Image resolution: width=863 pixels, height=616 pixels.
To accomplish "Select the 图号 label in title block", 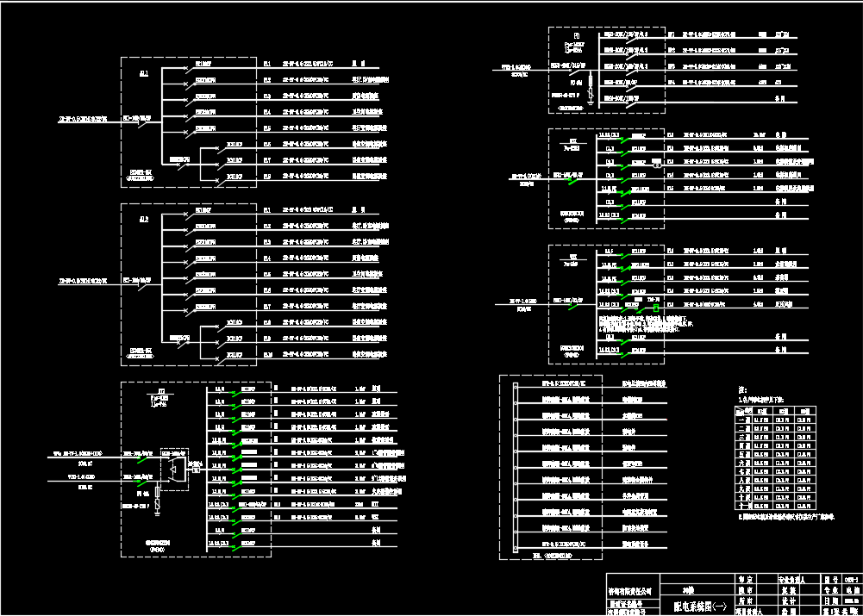I will 831,579.
